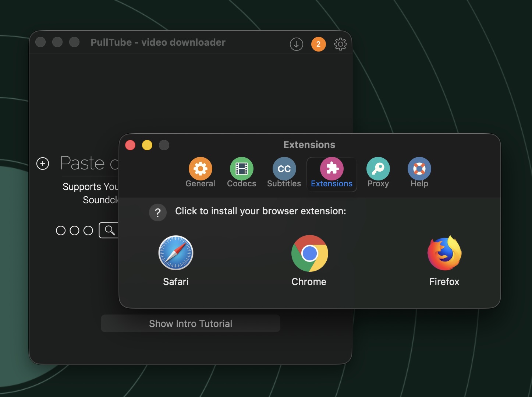532x397 pixels.
Task: Click the question mark help button
Action: point(158,212)
